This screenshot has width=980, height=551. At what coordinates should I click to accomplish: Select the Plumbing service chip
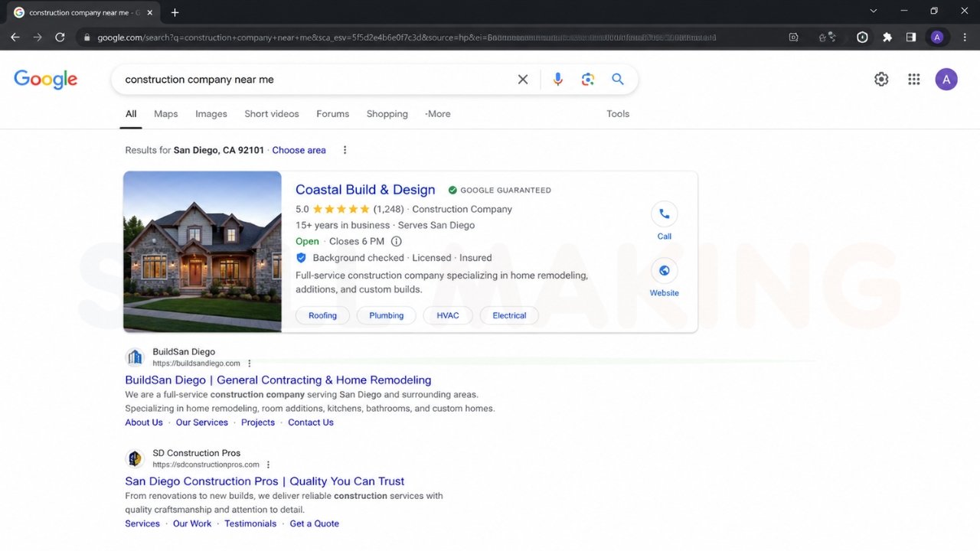(387, 315)
